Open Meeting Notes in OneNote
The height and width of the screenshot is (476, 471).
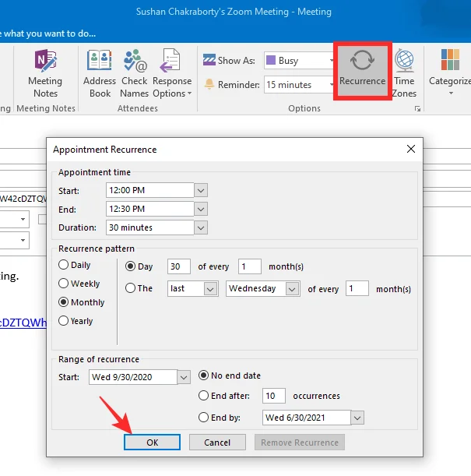coord(44,73)
